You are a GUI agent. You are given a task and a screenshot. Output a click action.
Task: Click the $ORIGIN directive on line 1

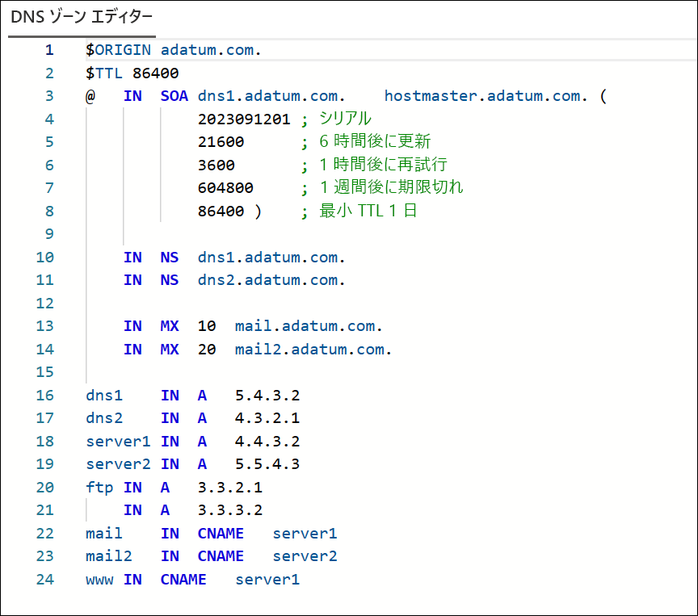[119, 50]
